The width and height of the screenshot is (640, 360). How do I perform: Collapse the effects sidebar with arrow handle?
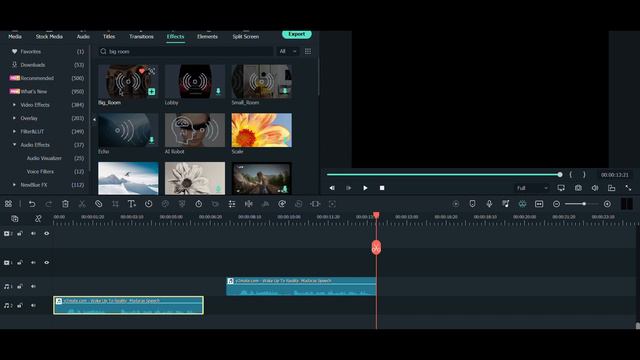(94, 120)
